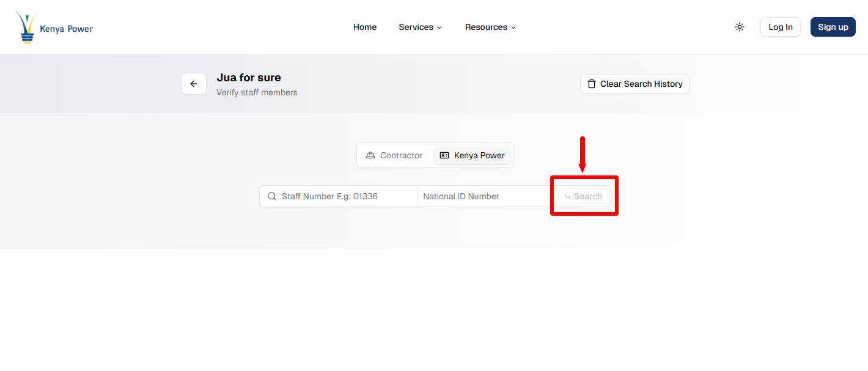This screenshot has width=868, height=371.
Task: Focus the National ID Number field
Action: pyautogui.click(x=487, y=196)
